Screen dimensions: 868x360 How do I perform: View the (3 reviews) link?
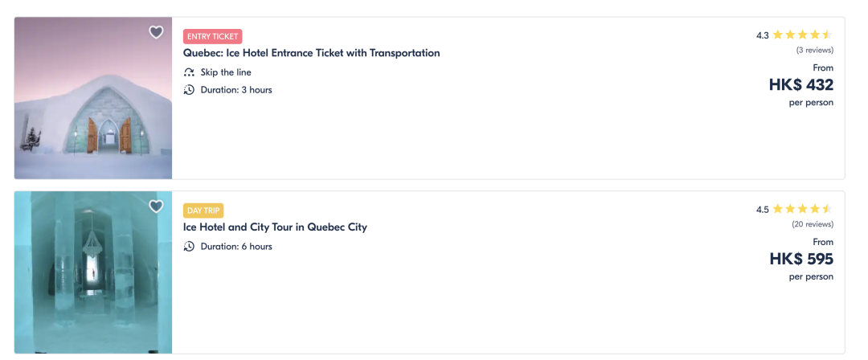(814, 50)
